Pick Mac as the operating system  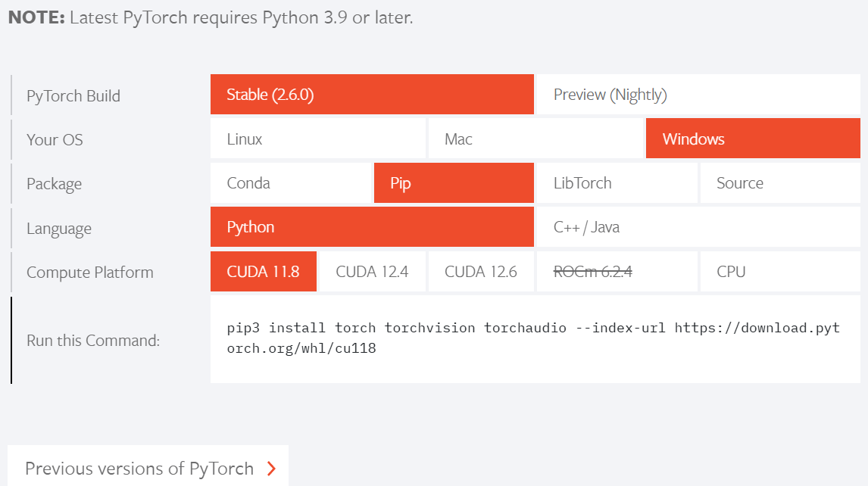coord(535,139)
